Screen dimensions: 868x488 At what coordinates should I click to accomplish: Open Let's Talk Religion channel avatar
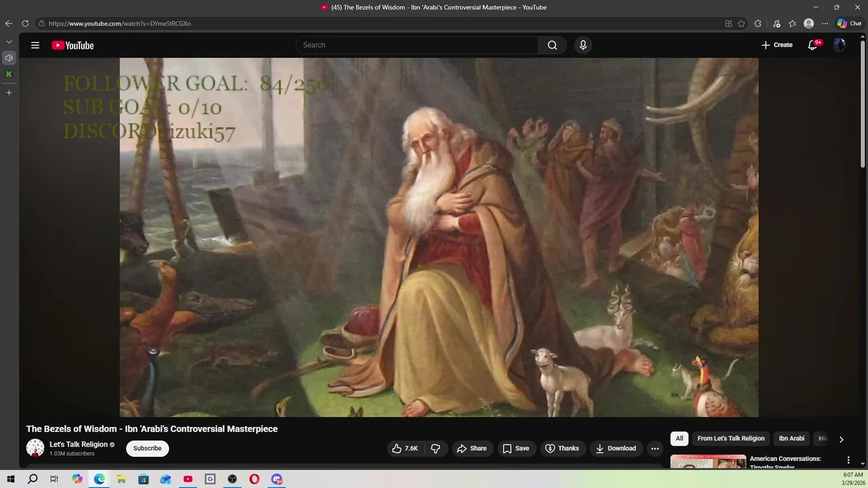pyautogui.click(x=35, y=448)
